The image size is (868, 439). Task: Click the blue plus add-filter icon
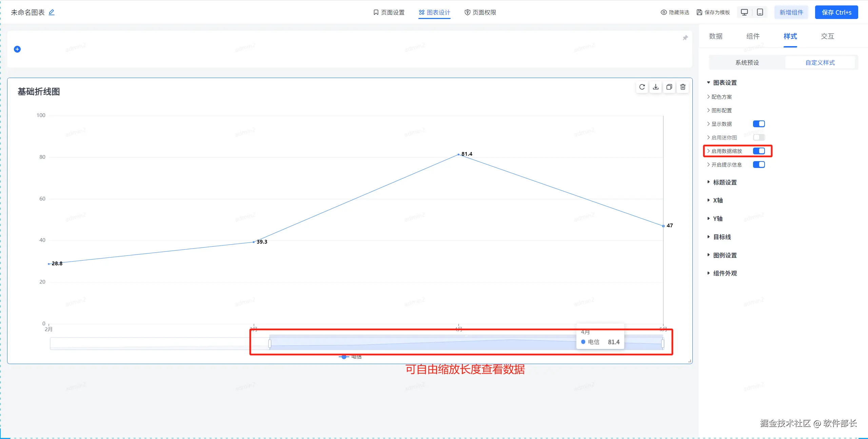[x=17, y=49]
